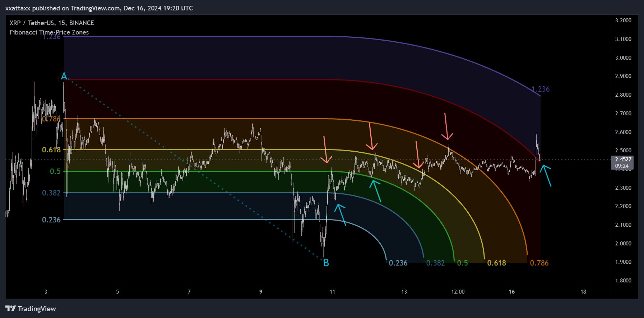Click the 2.6000 price scale label
The height and width of the screenshot is (318, 644).
623,132
